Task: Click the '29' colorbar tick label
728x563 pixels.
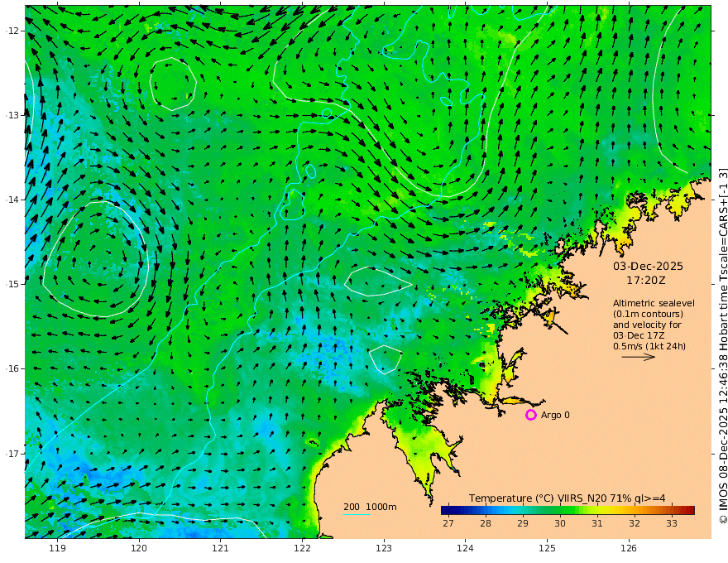Action: (x=523, y=523)
